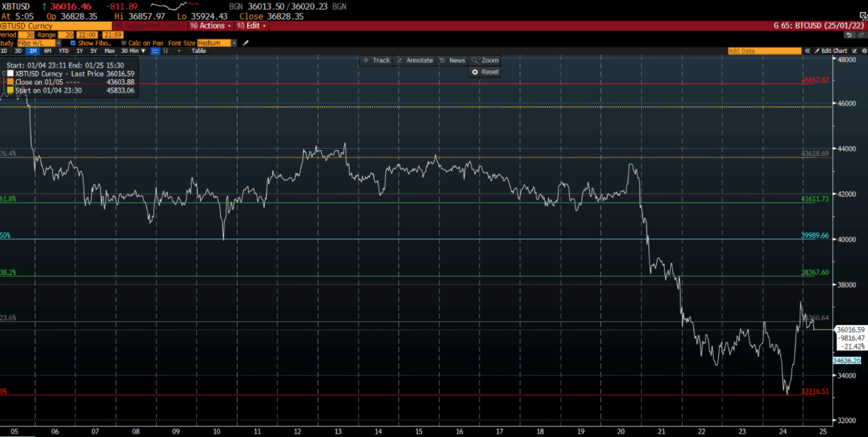Switch to the 6M time range tab
The image size is (868, 437).
coord(47,51)
